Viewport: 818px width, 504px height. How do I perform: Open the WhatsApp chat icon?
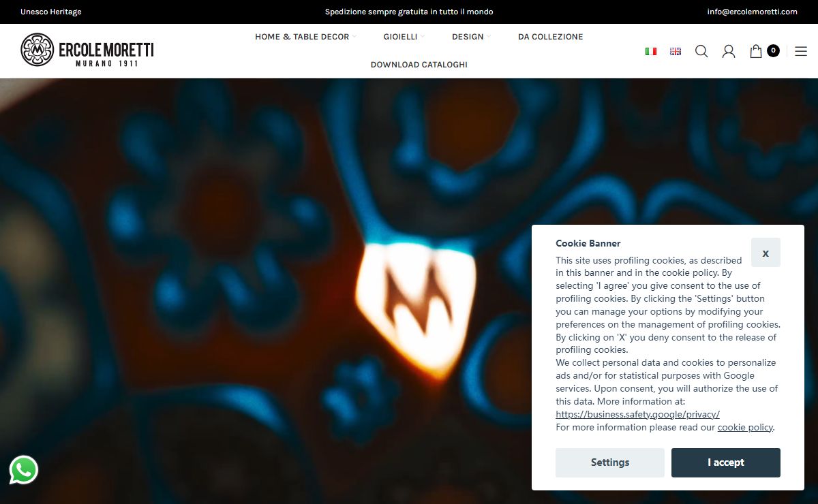click(24, 470)
